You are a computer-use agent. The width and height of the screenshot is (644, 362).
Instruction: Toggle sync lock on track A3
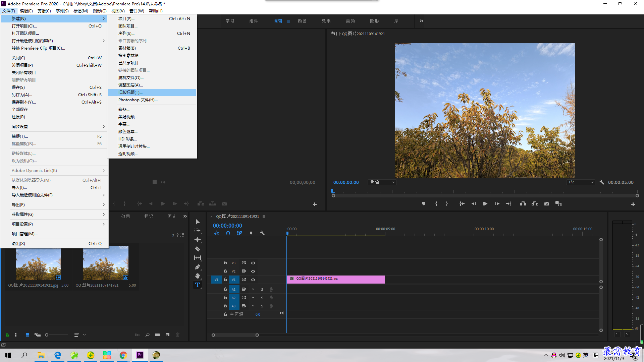click(x=244, y=306)
